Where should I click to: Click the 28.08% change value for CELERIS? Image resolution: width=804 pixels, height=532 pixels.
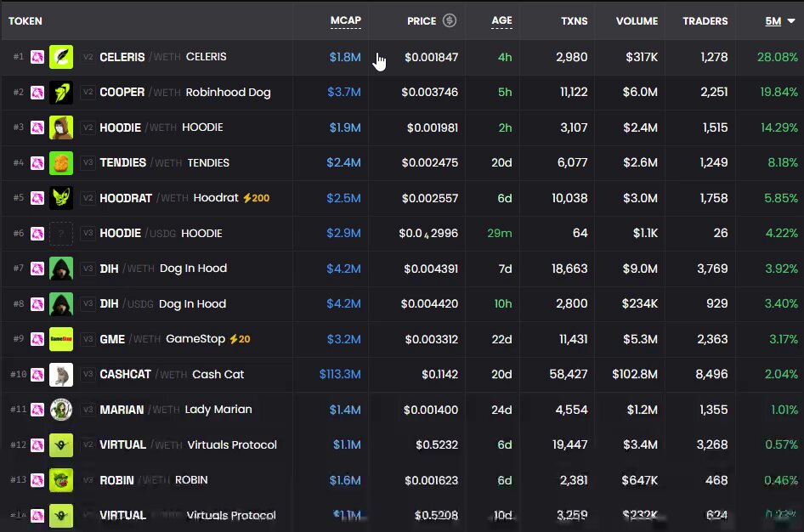coord(778,57)
